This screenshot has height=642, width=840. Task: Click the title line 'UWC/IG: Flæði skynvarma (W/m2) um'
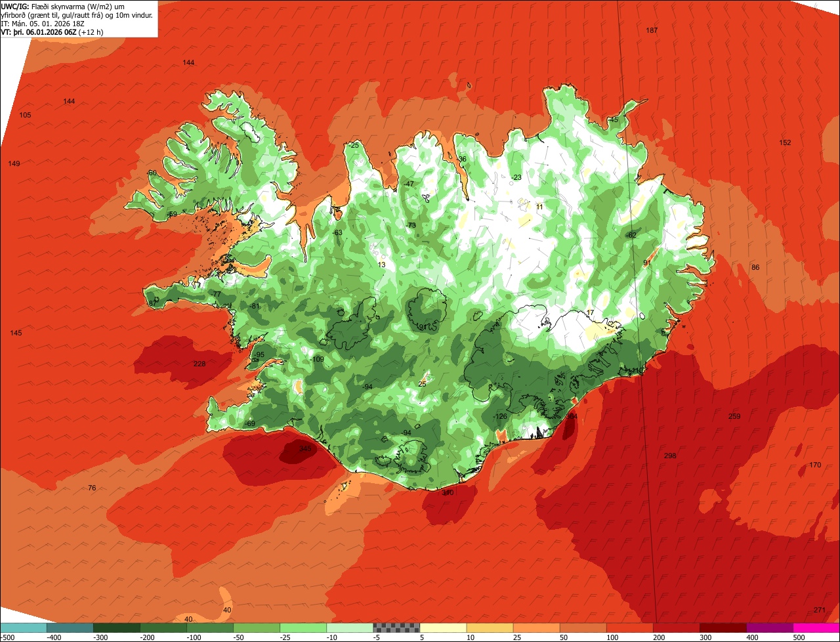[x=63, y=6]
